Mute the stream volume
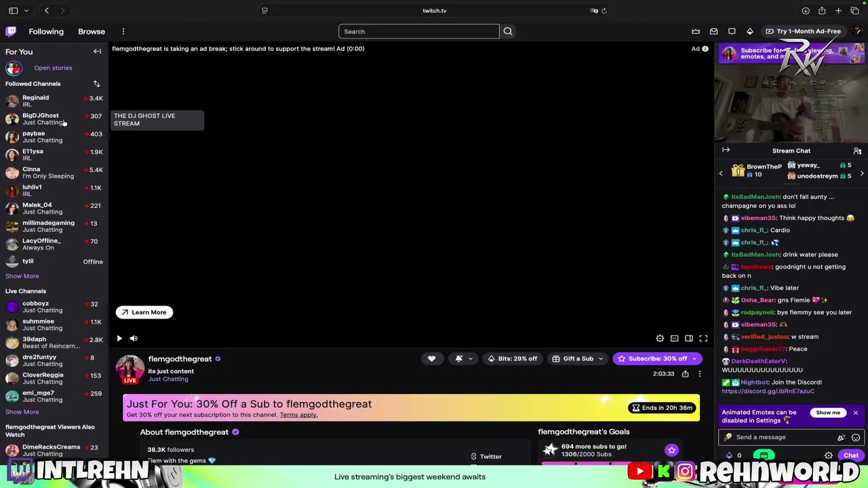Viewport: 868px width, 488px height. coord(134,338)
